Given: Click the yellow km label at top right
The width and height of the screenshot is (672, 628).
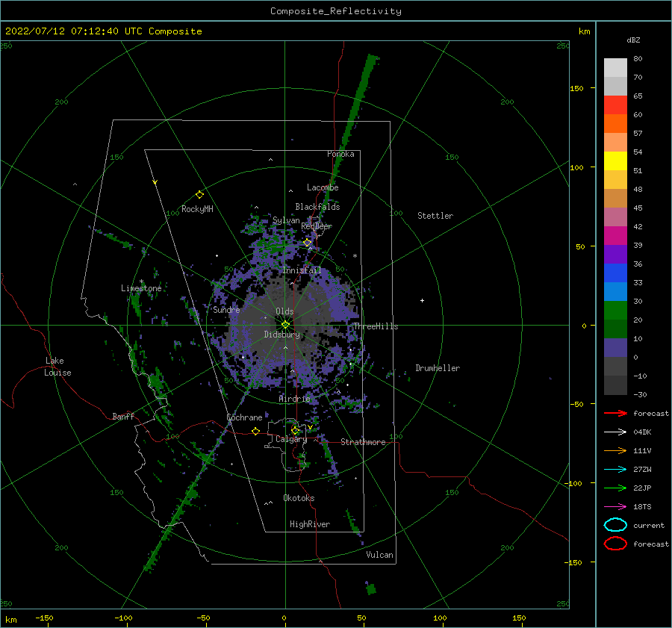Looking at the screenshot, I should pyautogui.click(x=584, y=31).
